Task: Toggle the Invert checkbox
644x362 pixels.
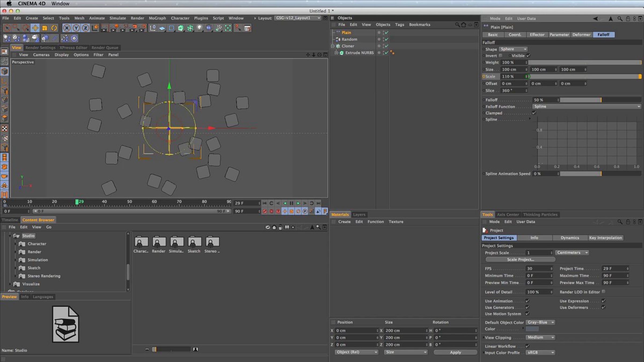Action: pyautogui.click(x=501, y=56)
